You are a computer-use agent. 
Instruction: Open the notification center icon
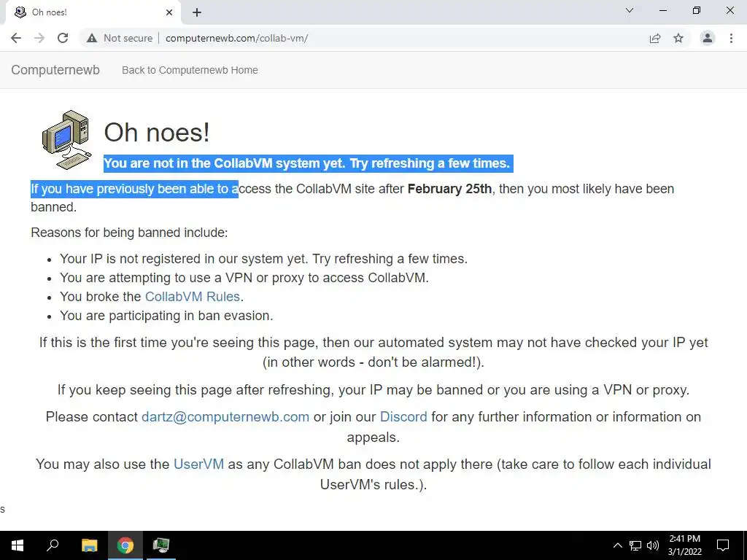[723, 545]
